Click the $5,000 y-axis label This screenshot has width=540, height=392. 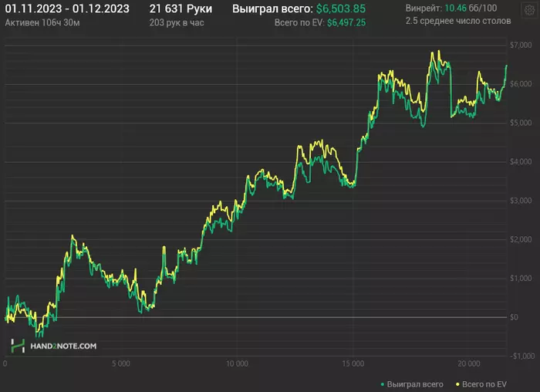[521, 123]
